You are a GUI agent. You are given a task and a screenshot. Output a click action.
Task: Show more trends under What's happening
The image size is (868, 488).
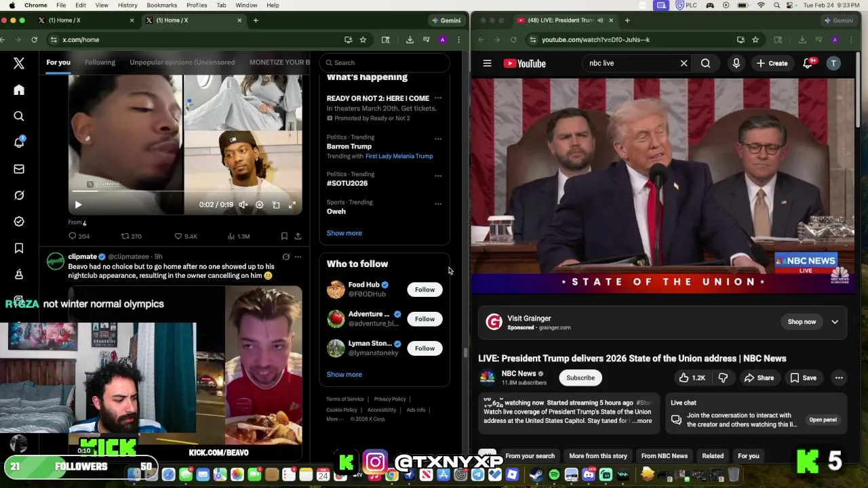(x=344, y=233)
